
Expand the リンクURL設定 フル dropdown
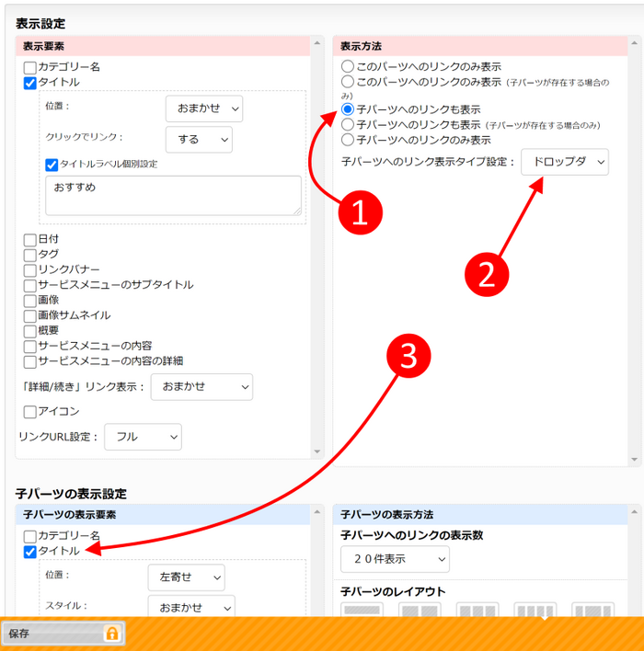coord(143,437)
